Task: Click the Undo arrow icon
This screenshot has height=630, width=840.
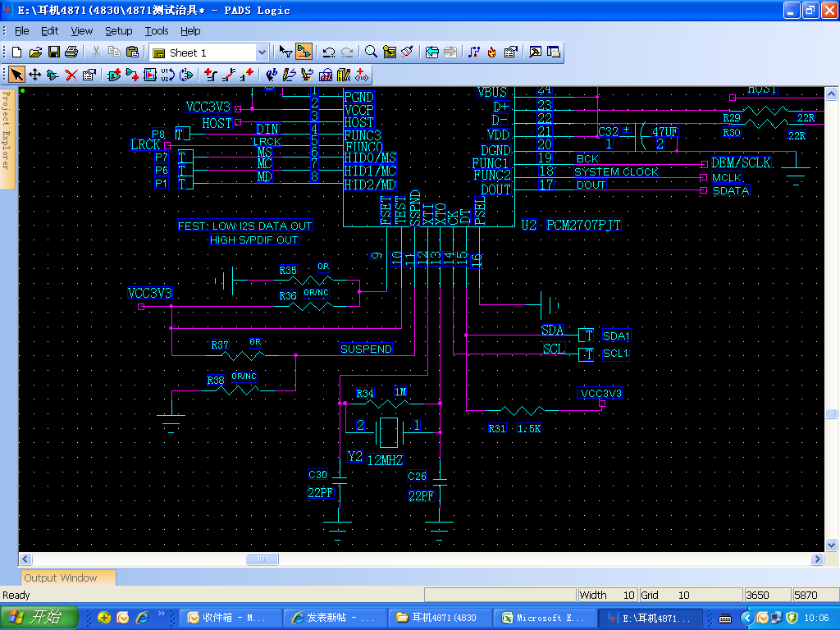Action: [329, 52]
